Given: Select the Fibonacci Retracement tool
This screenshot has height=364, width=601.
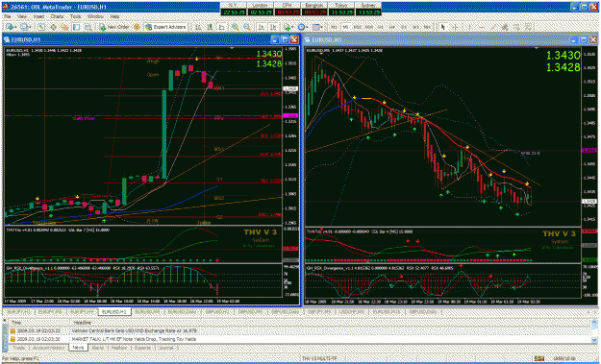Looking at the screenshot, I should (x=517, y=27).
